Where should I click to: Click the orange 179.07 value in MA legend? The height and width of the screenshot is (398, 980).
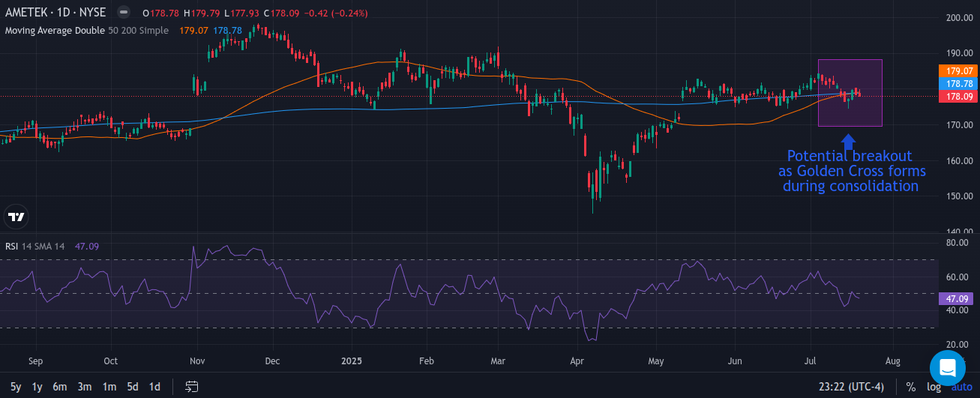193,31
